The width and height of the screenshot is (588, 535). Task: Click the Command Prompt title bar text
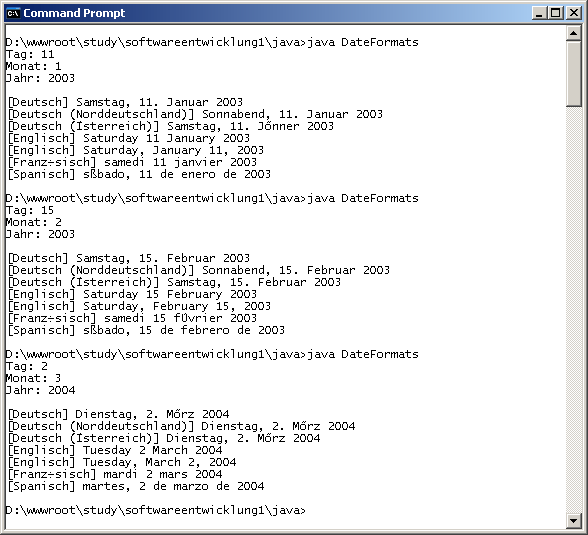(x=74, y=13)
